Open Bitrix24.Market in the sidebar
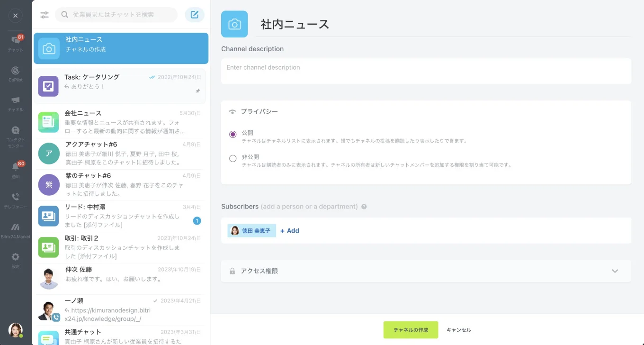Viewport: 644px width, 345px height. point(16,230)
